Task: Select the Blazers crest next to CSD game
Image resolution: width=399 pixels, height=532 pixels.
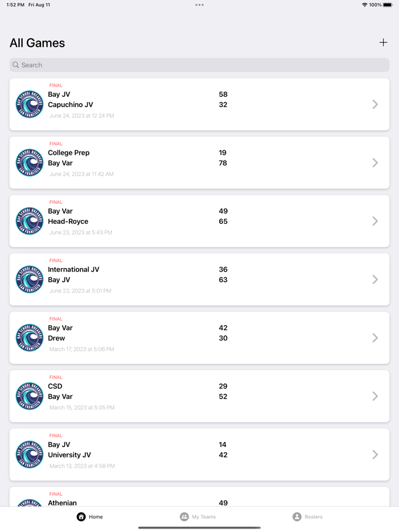Action: pos(29,396)
